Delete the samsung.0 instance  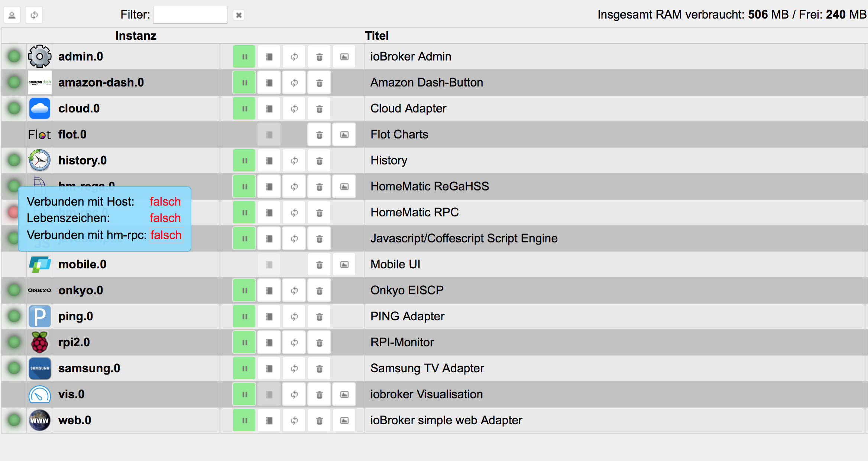click(x=319, y=369)
